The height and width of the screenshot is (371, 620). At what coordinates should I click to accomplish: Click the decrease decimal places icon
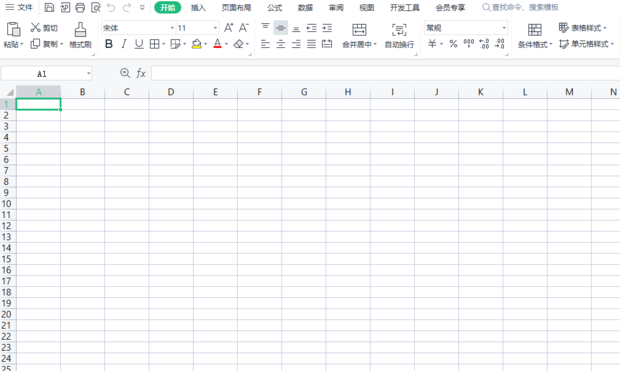coord(500,44)
